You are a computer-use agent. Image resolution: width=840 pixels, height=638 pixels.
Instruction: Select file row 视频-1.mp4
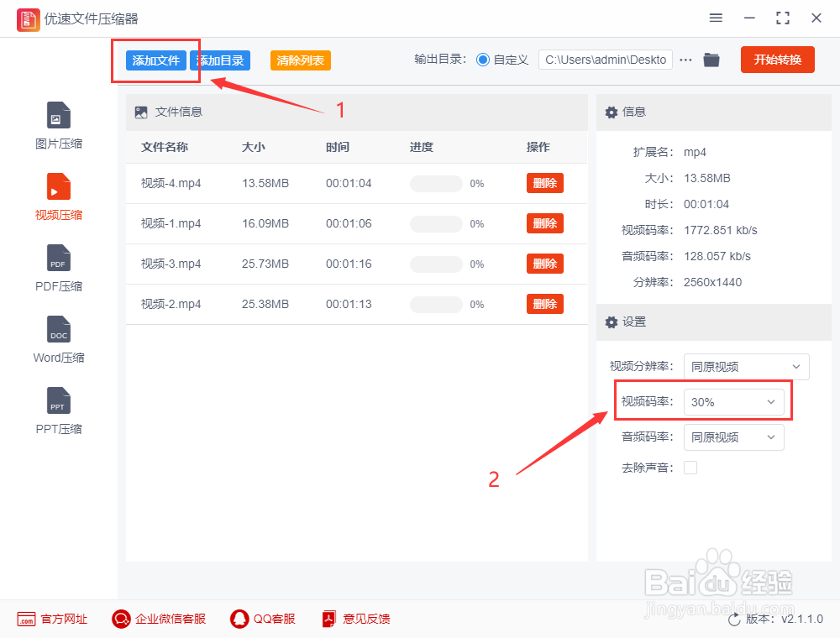coord(356,224)
